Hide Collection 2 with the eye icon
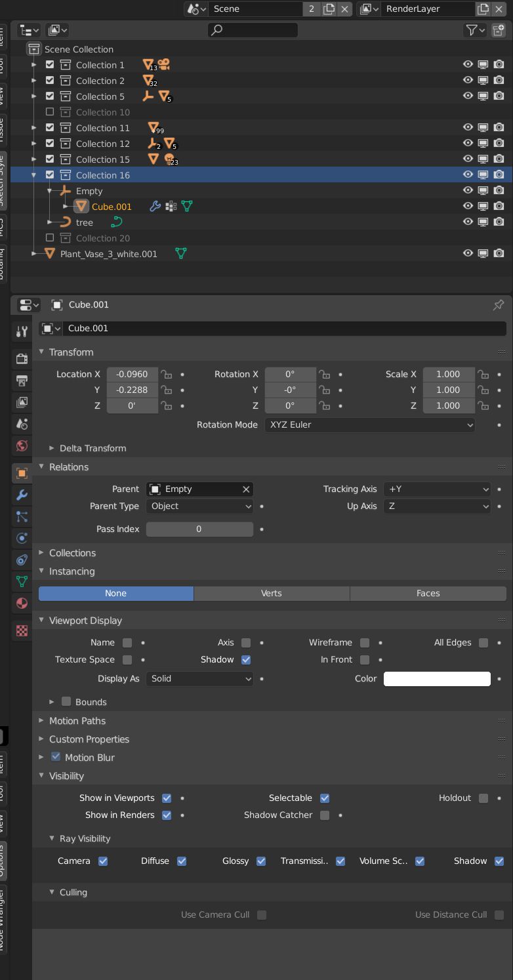The height and width of the screenshot is (980, 513). point(468,80)
